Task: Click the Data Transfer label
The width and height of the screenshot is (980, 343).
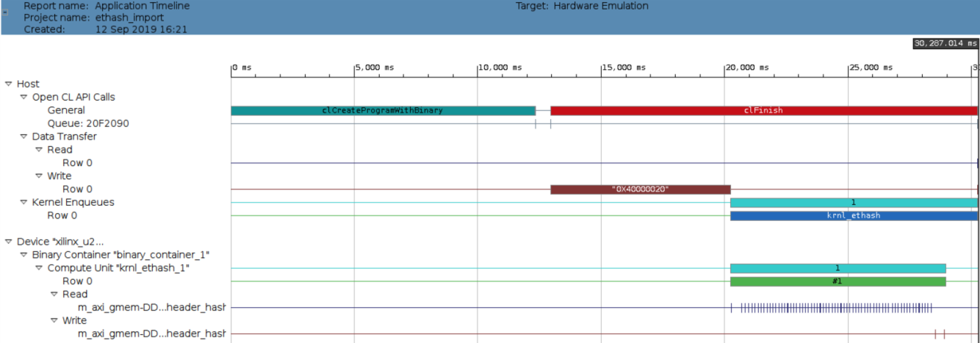Action: tap(64, 137)
